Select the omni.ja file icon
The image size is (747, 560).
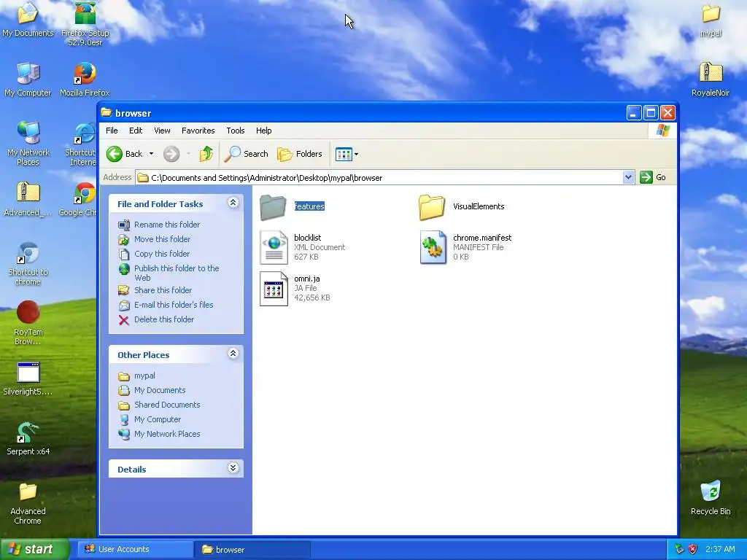point(274,289)
